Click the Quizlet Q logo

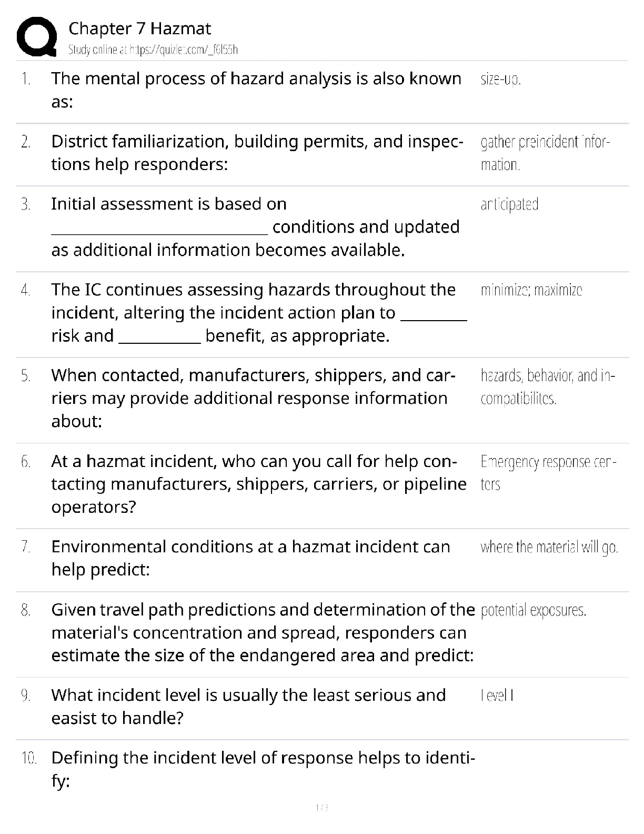coord(36,36)
